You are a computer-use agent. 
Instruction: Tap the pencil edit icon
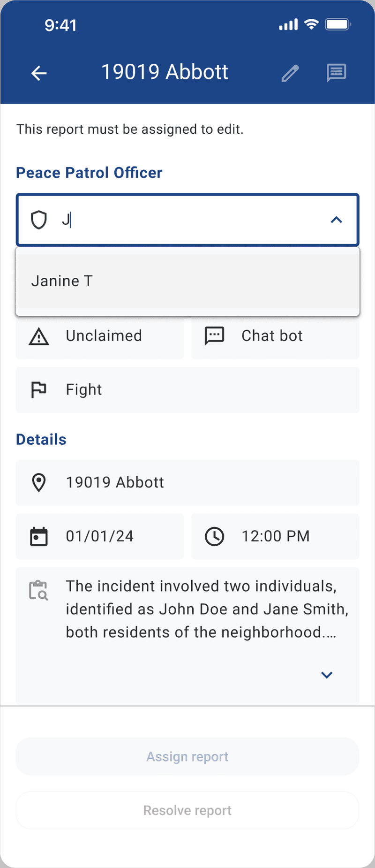290,73
